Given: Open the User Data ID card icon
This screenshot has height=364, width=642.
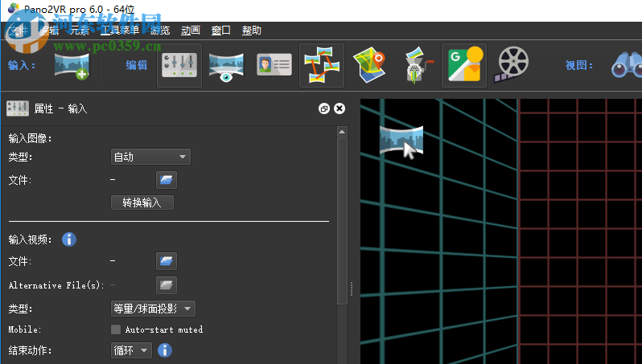Looking at the screenshot, I should pos(274,64).
